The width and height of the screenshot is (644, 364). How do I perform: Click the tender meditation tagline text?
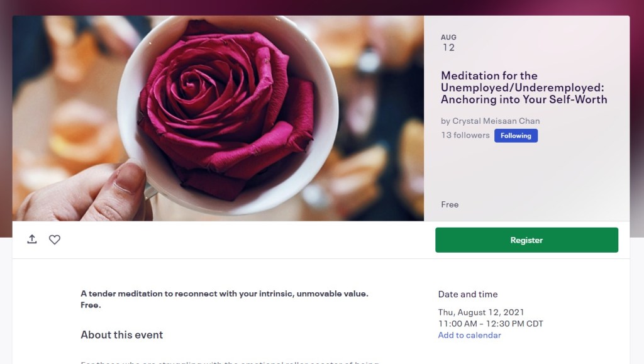pyautogui.click(x=224, y=294)
